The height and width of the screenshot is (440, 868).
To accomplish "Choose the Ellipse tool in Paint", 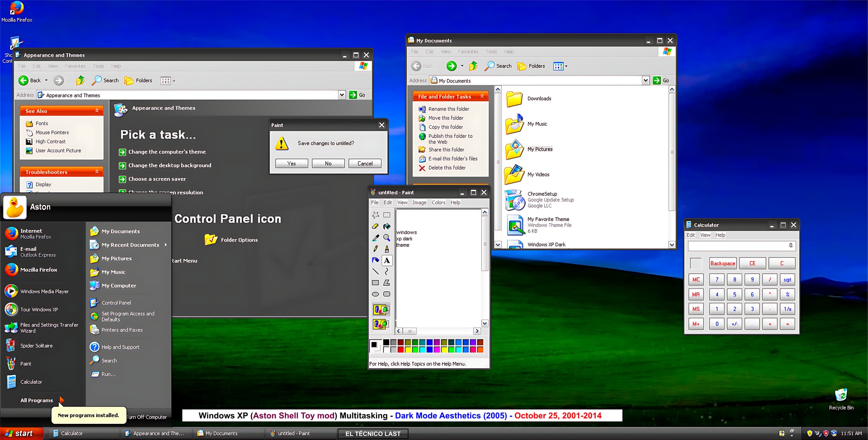I will 376,294.
